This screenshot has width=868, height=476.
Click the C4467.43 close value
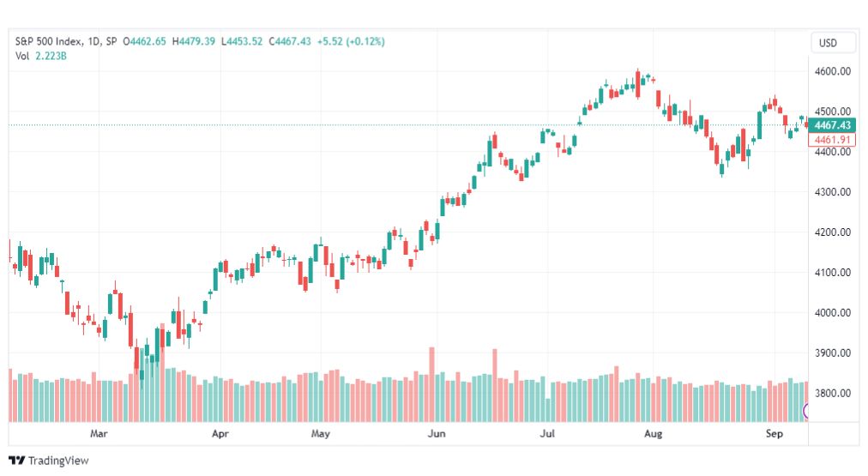pos(290,41)
